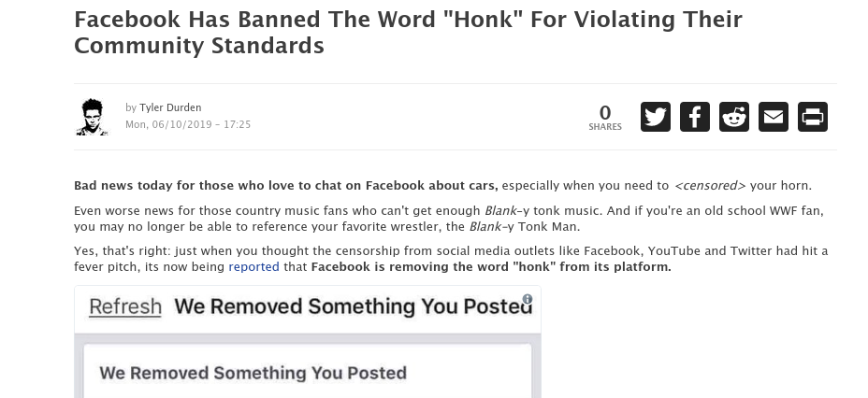868x398 pixels.
Task: Click info icon on embedded screenshot
Action: point(527,299)
